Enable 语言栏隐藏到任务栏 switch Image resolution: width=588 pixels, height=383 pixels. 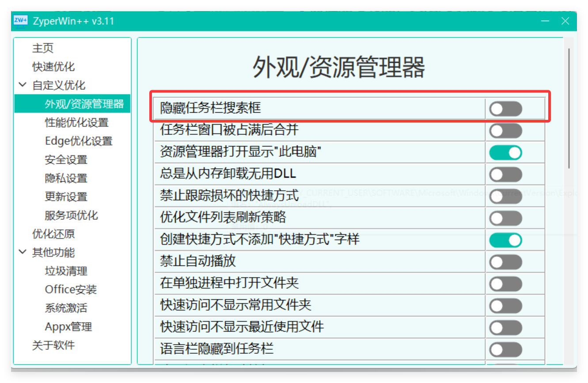click(x=506, y=349)
